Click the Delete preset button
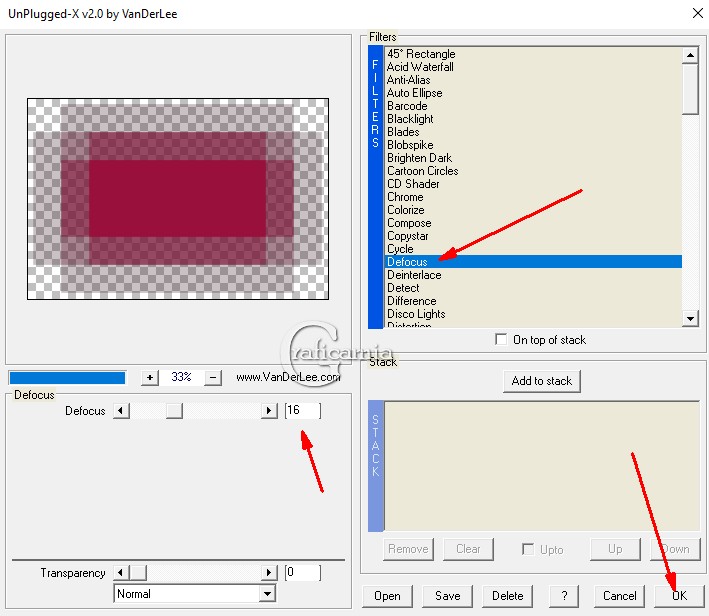This screenshot has height=616, width=709. pos(507,596)
